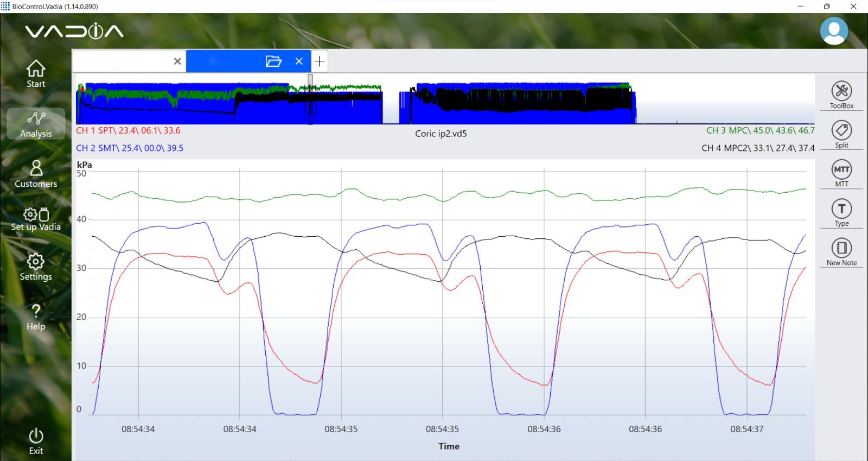Restore down the application window
This screenshot has width=868, height=461.
(x=826, y=7)
